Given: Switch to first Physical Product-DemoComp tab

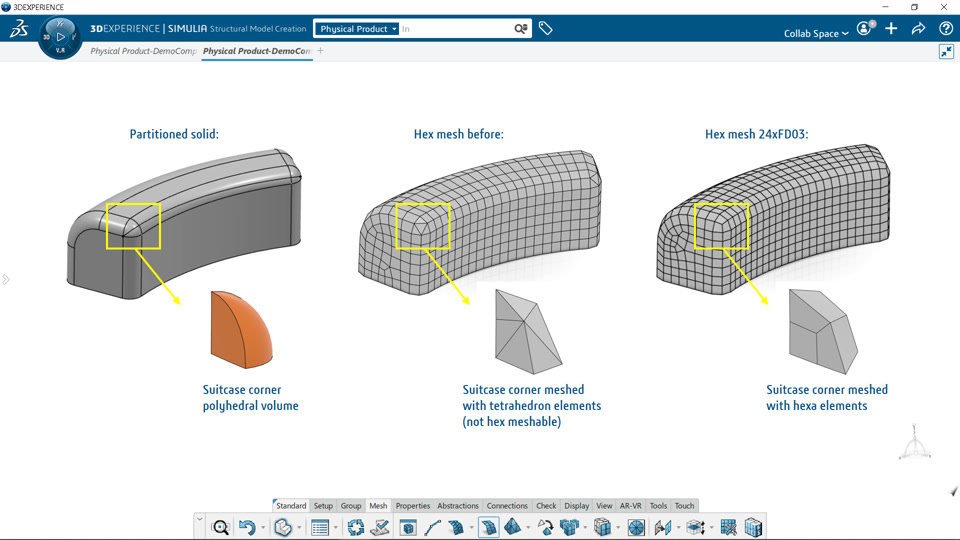Looking at the screenshot, I should pyautogui.click(x=143, y=51).
